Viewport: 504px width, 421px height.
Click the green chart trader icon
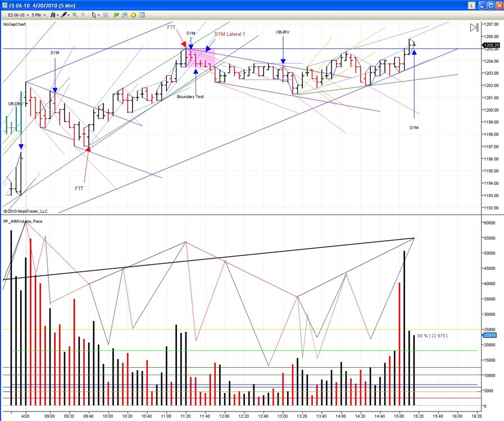(116, 15)
